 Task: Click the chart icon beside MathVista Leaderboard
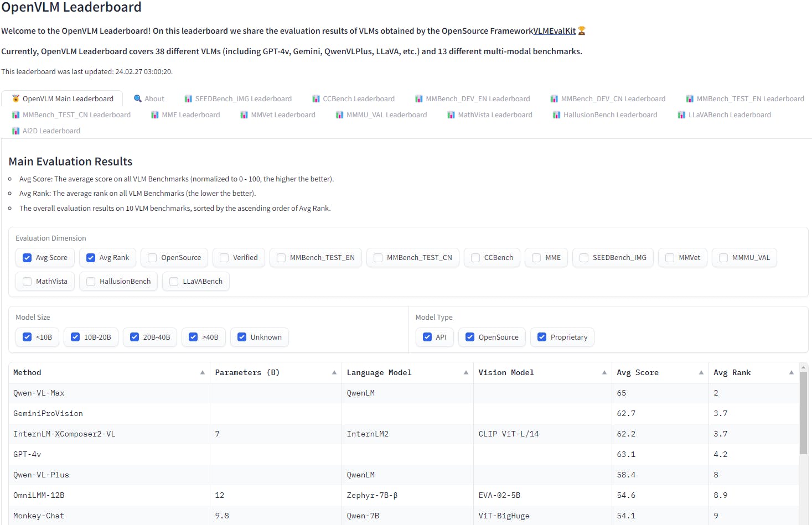click(x=451, y=115)
